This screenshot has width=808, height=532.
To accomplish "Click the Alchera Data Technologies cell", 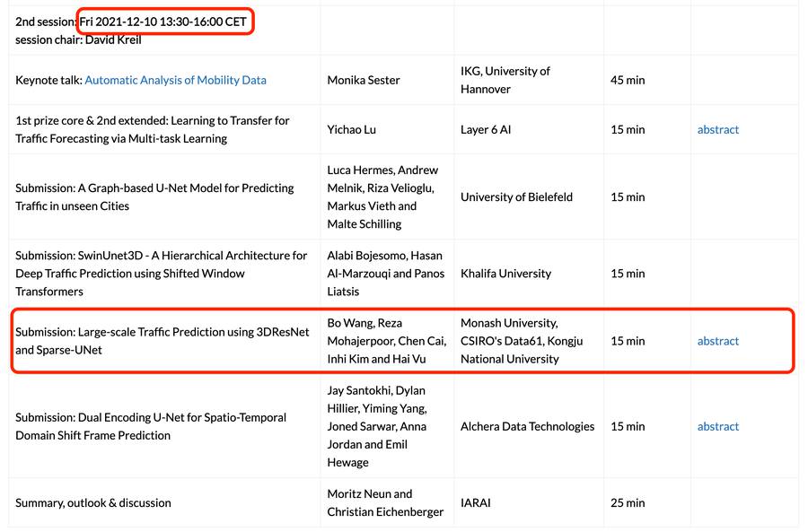I will (527, 426).
